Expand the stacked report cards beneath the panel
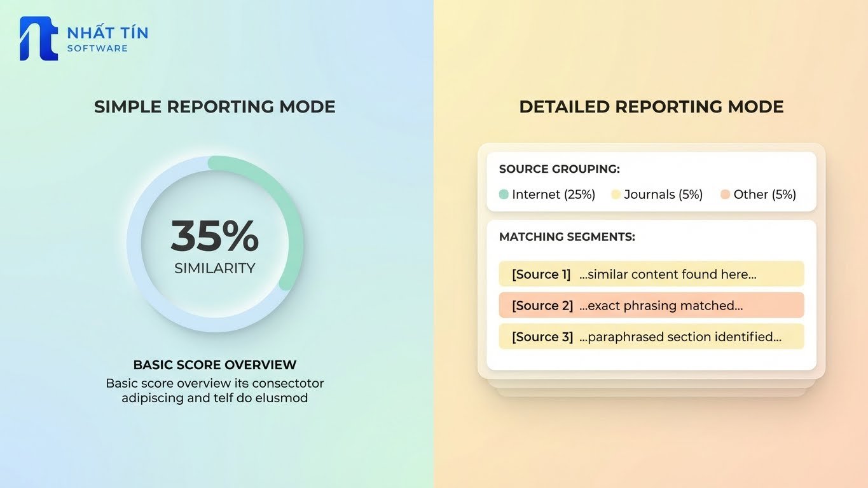This screenshot has width=868, height=488. click(x=650, y=388)
